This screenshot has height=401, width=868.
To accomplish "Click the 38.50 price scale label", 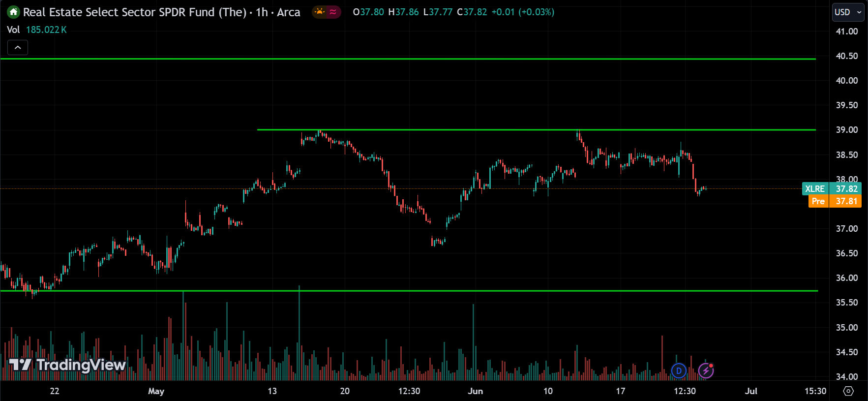I will tap(847, 155).
